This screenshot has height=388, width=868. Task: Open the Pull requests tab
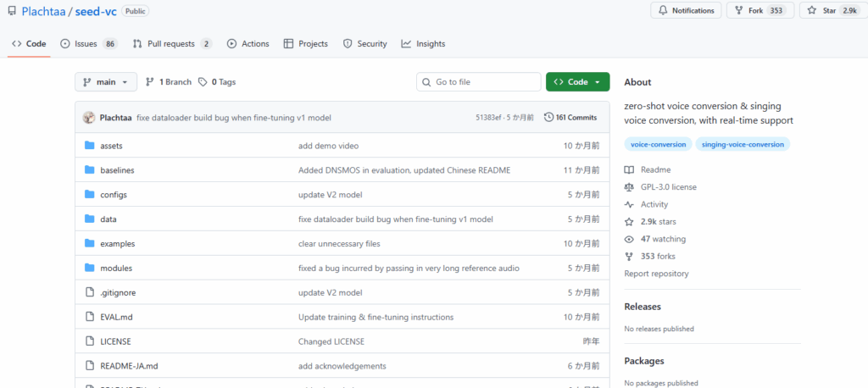pos(172,44)
